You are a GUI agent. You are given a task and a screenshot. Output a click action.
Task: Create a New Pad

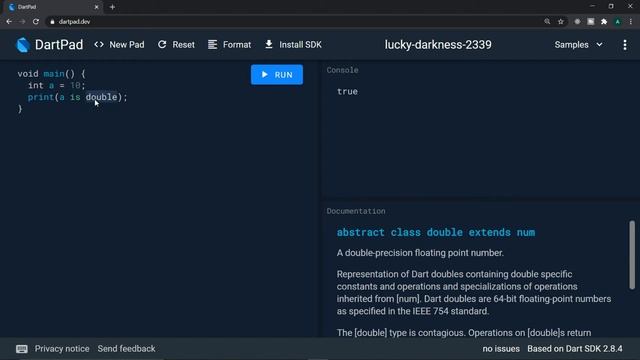(119, 45)
